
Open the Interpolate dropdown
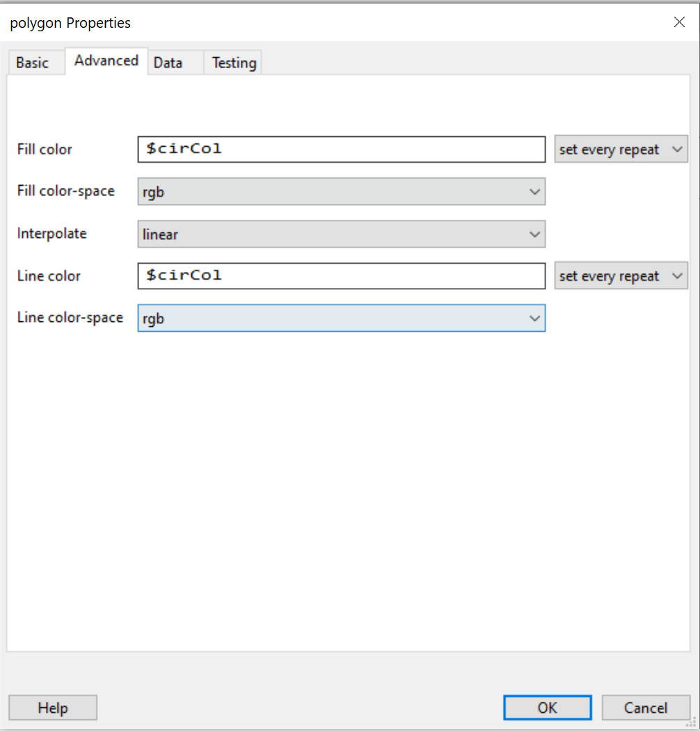point(341,234)
